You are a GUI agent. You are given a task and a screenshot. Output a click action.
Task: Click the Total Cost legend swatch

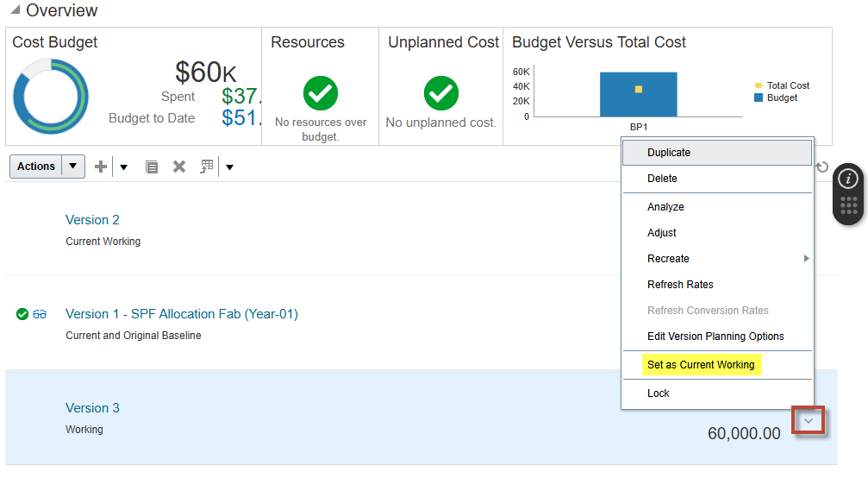click(x=759, y=85)
